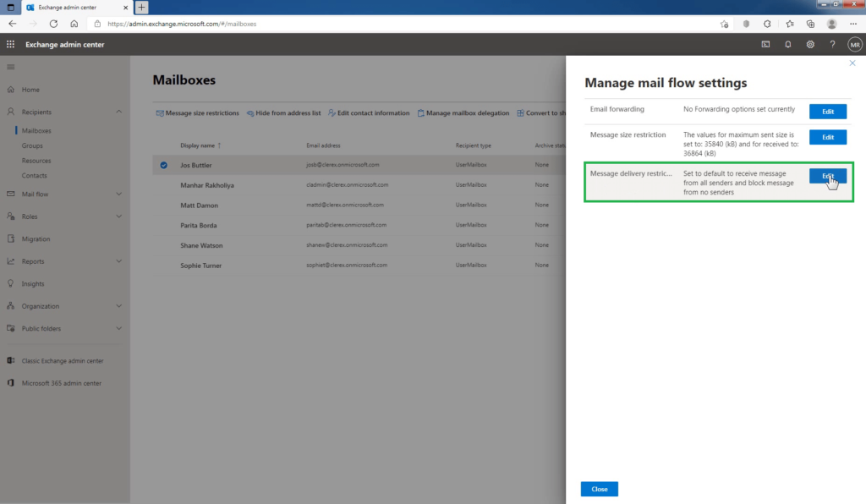Click the Home icon in sidebar
The height and width of the screenshot is (504, 866).
tap(10, 90)
